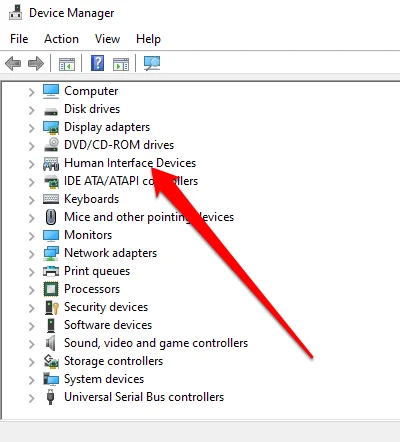
Task: Select the Universal Serial Bus controllers icon
Action: [51, 397]
